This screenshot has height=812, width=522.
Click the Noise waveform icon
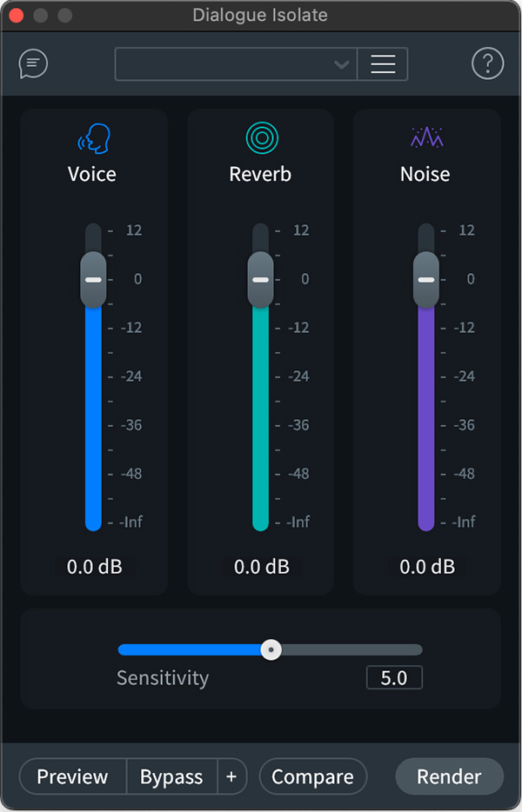pos(425,135)
